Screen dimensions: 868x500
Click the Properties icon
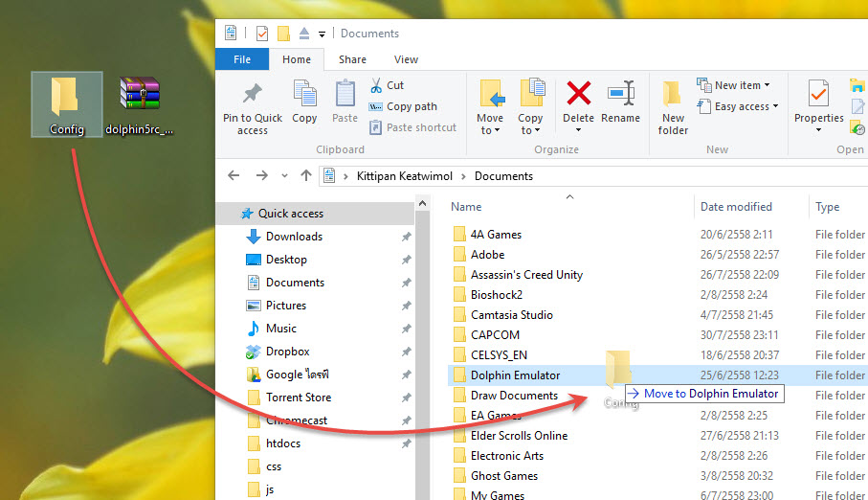pyautogui.click(x=819, y=94)
